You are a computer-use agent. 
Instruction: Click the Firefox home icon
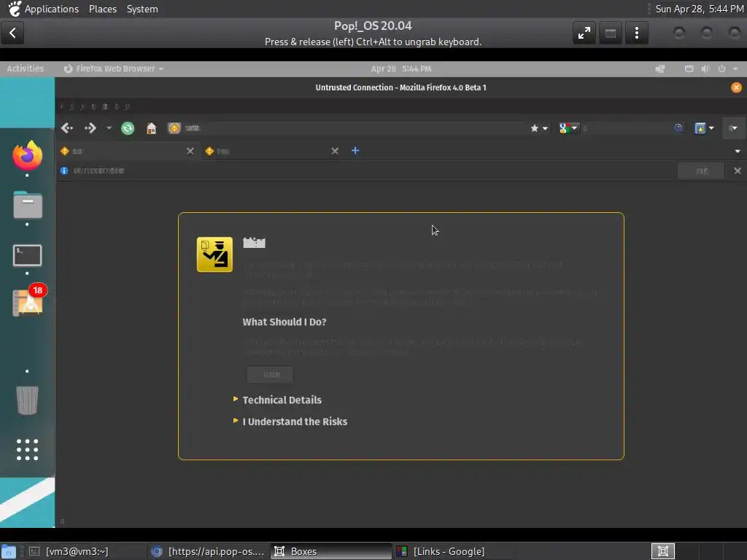pos(151,128)
